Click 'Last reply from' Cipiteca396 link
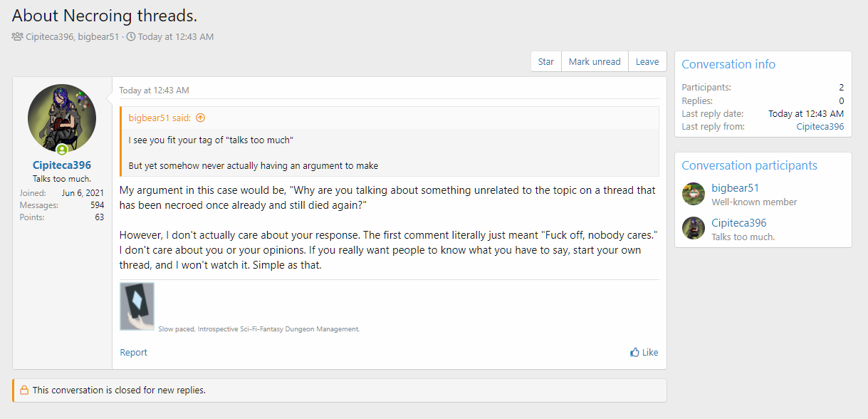 click(x=820, y=127)
